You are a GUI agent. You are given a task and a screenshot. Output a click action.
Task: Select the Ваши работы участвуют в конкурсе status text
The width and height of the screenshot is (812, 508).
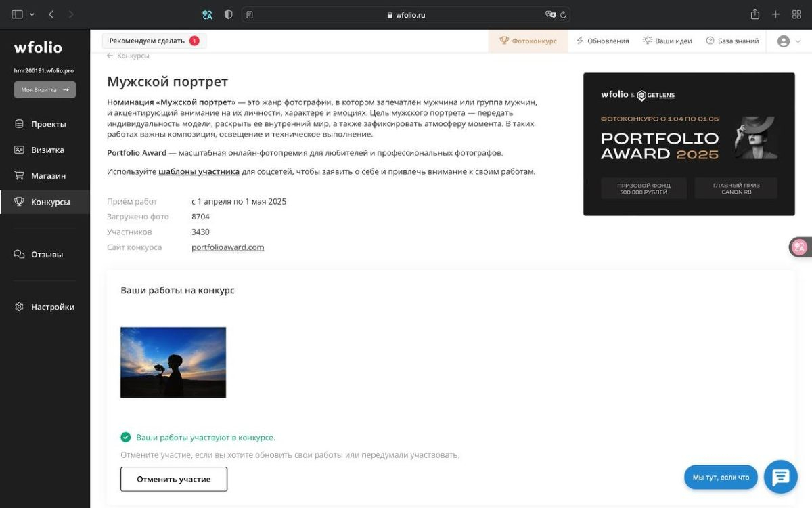pos(206,438)
